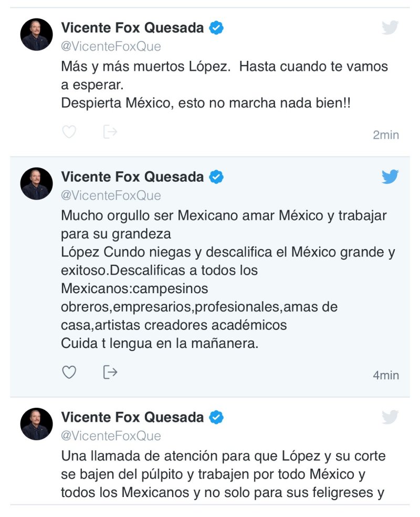Like the "Mucho orgullo ser Mexicano" tweet
420x517 pixels.
click(x=69, y=373)
